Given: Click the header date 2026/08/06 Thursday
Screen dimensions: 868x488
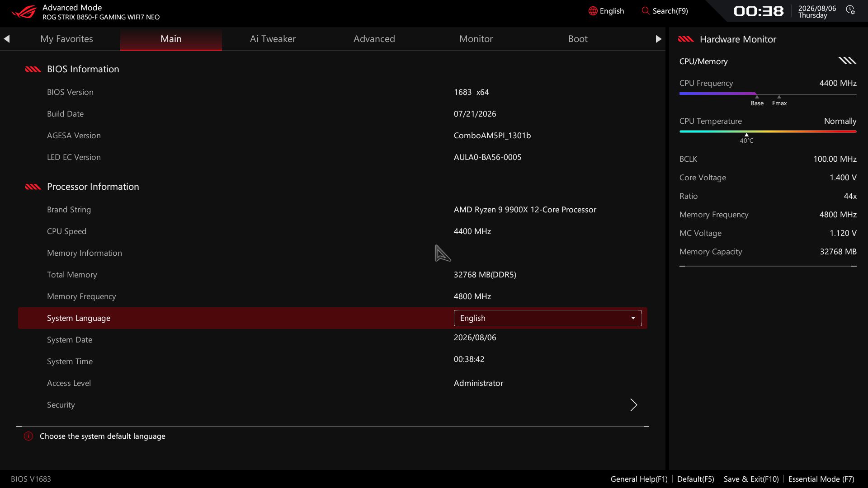Looking at the screenshot, I should [817, 12].
